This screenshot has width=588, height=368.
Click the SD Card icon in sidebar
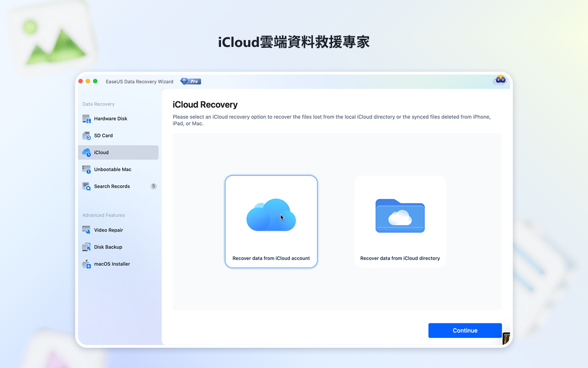click(x=86, y=136)
